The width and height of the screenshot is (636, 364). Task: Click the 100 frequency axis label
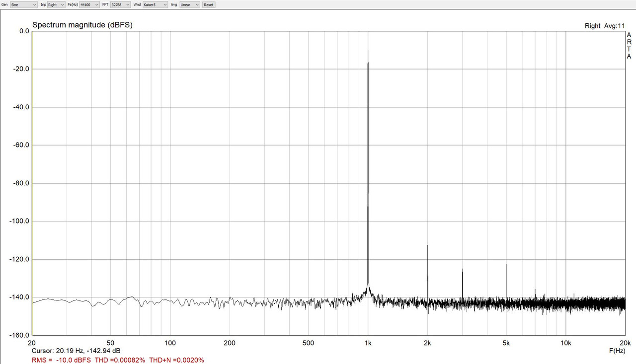pos(170,343)
